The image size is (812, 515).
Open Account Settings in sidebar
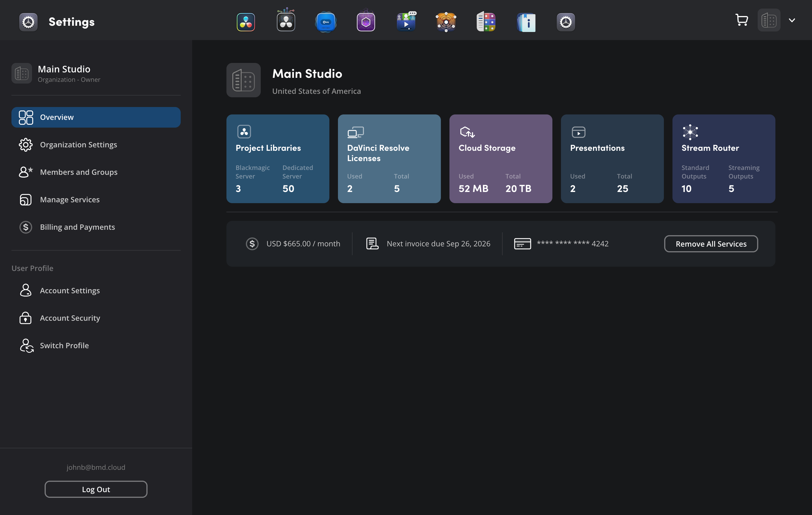point(96,291)
